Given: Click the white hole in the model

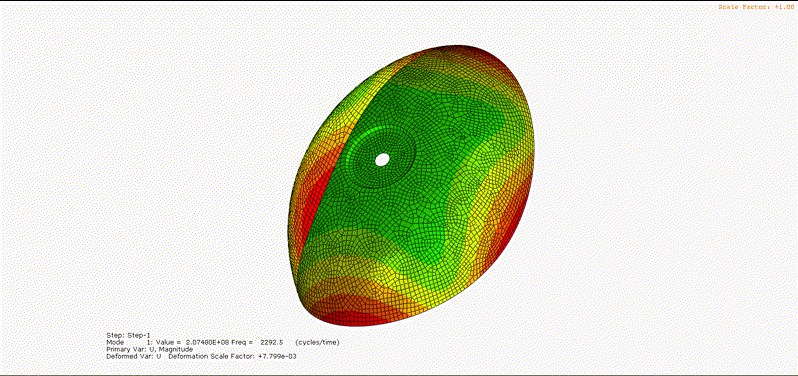Looking at the screenshot, I should (382, 159).
